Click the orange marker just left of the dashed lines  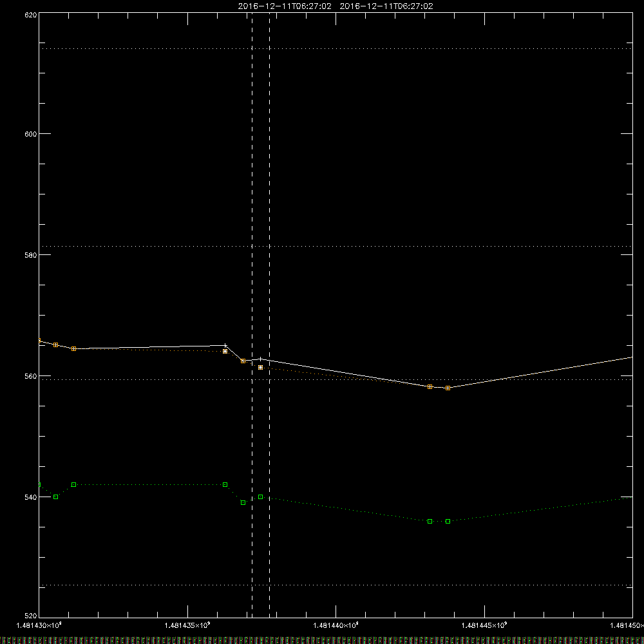[243, 361]
